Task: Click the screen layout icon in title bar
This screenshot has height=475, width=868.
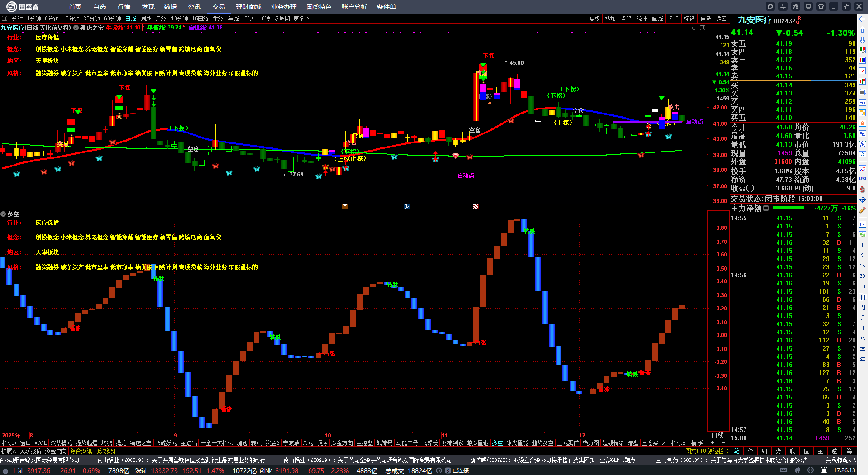Action: click(808, 6)
